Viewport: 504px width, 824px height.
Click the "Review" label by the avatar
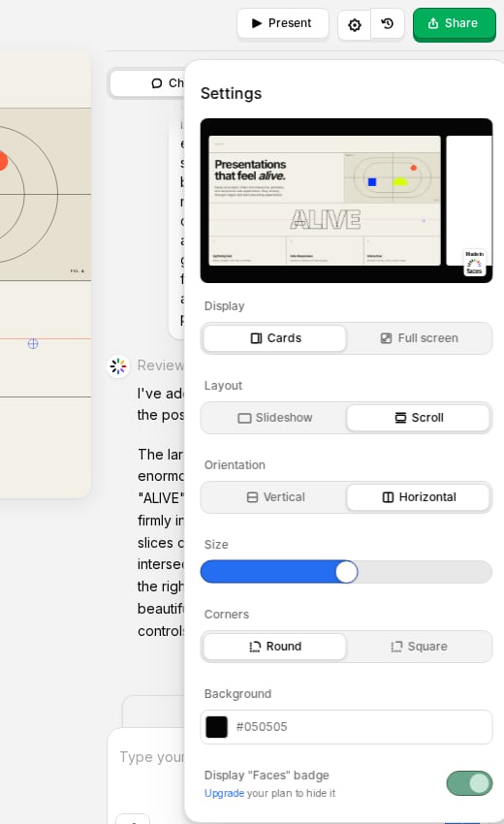click(160, 365)
